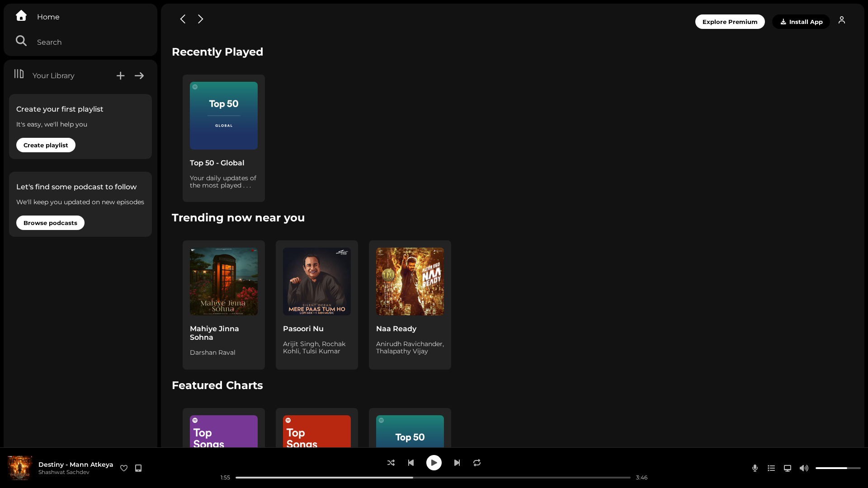
Task: Skip to the previous track
Action: point(411,463)
